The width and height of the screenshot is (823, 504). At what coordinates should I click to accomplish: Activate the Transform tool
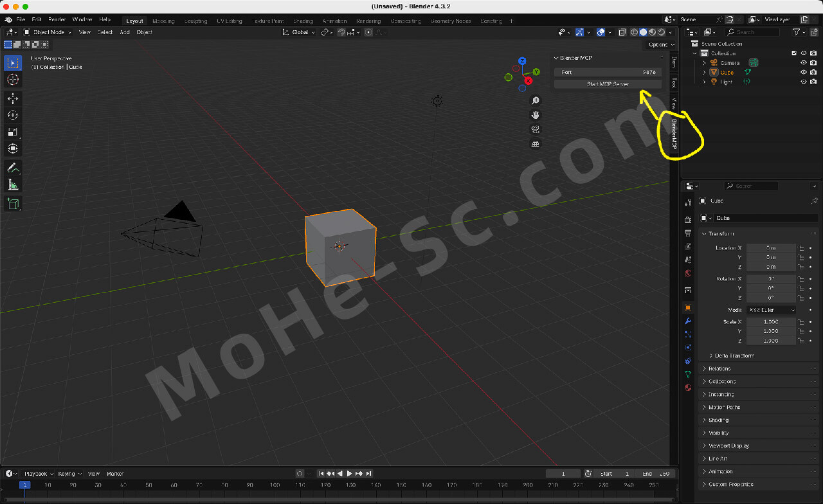pos(12,148)
